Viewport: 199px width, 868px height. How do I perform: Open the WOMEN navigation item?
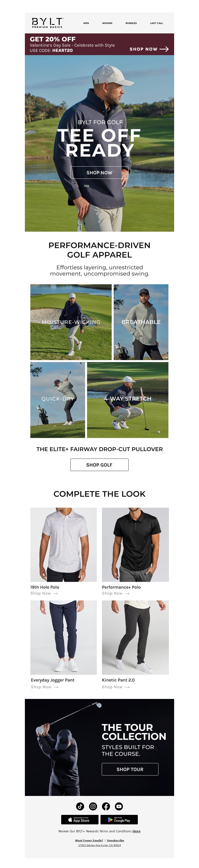[x=107, y=23]
